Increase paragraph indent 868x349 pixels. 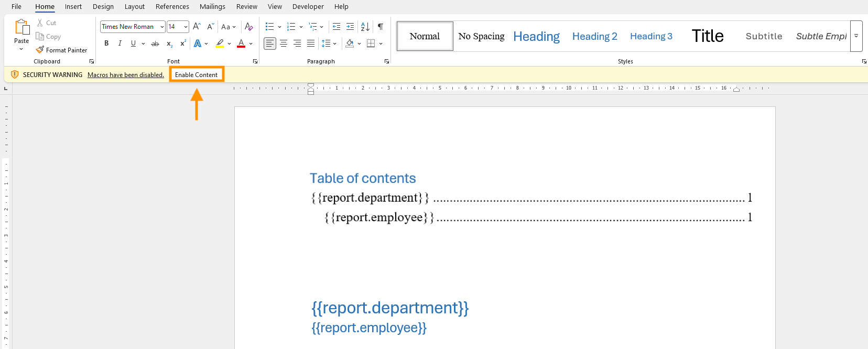pos(350,27)
